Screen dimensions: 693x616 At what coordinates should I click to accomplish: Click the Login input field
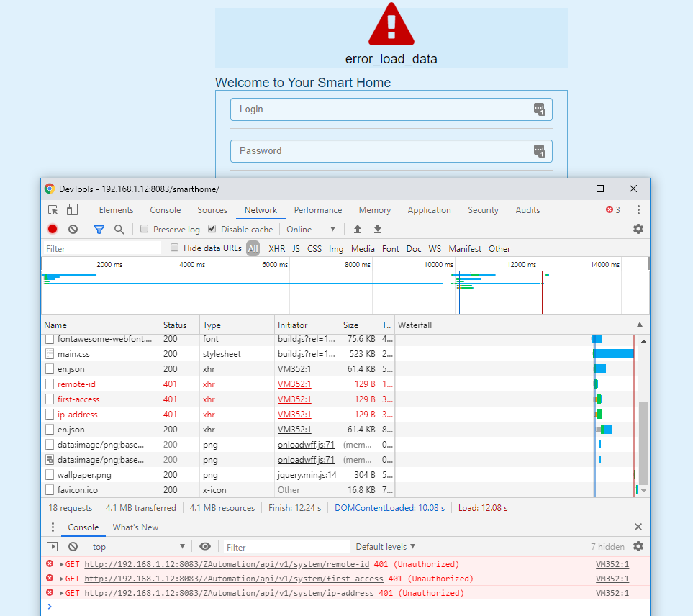(x=381, y=109)
